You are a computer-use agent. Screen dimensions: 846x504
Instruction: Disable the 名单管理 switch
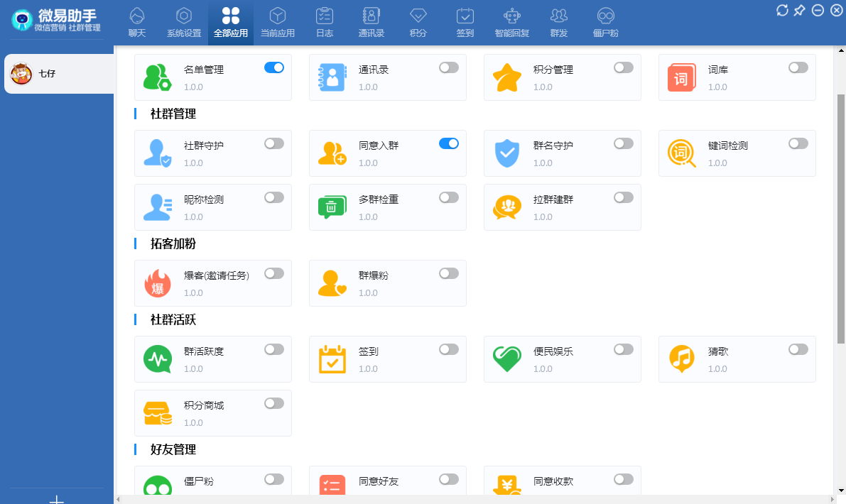click(274, 67)
